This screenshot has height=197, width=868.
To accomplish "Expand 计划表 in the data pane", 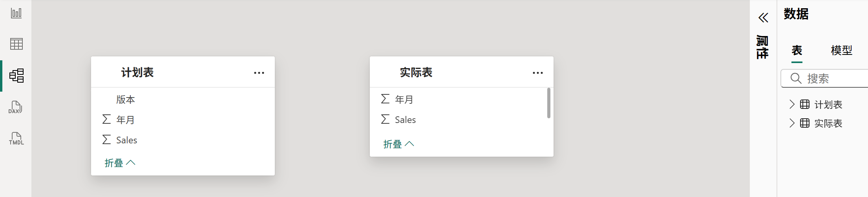I will click(792, 104).
